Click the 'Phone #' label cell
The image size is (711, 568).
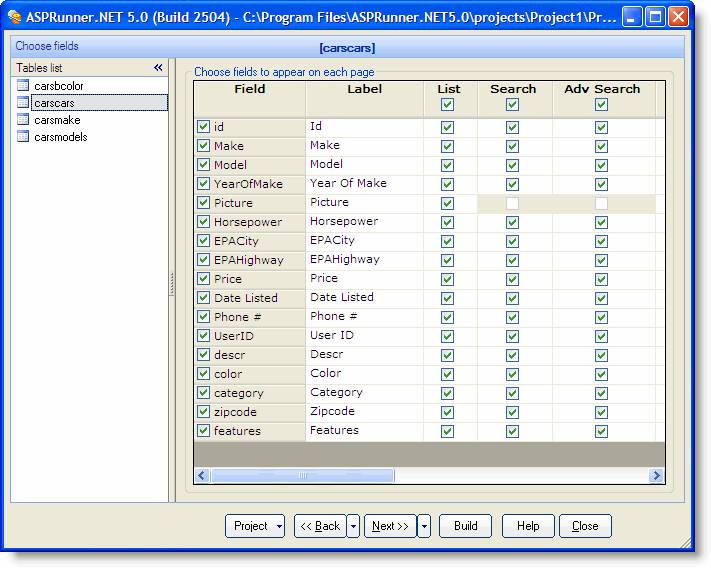click(x=365, y=317)
